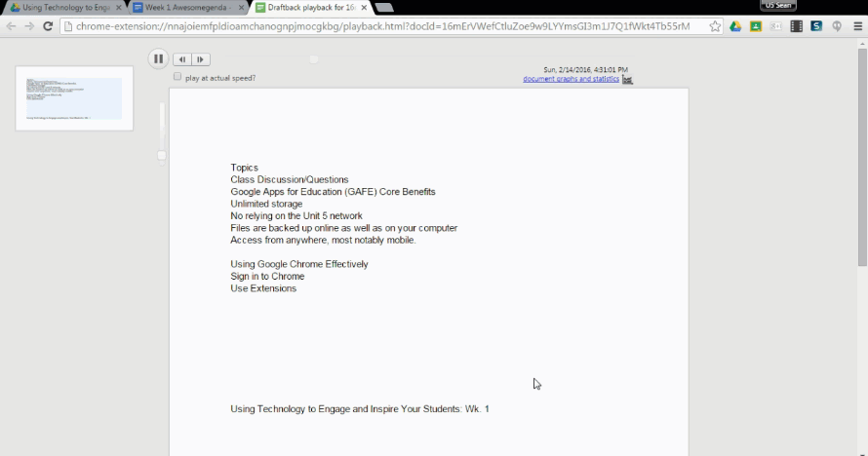
Task: Click the 'Topics' text line
Action: click(244, 168)
